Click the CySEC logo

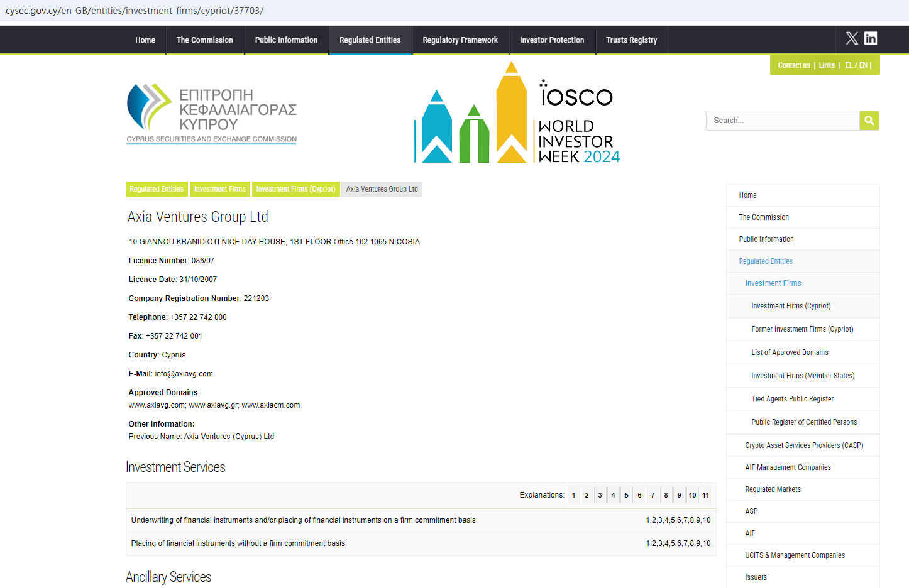point(212,114)
